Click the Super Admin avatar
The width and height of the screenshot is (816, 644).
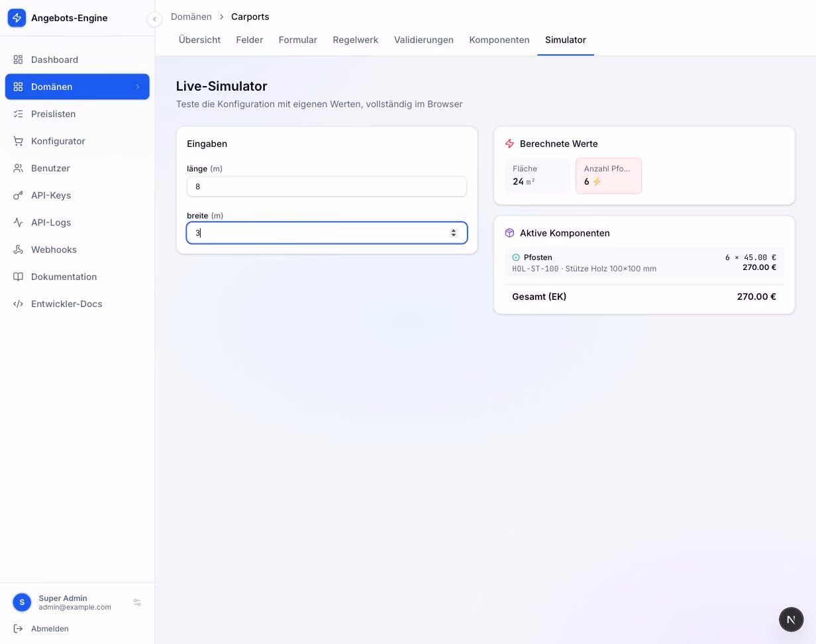point(22,602)
